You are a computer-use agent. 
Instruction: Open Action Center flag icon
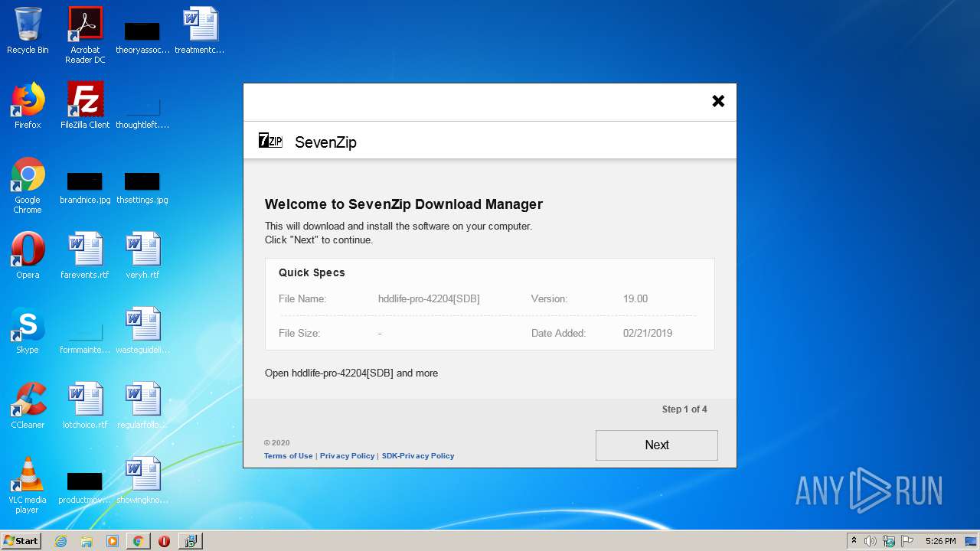tap(907, 541)
